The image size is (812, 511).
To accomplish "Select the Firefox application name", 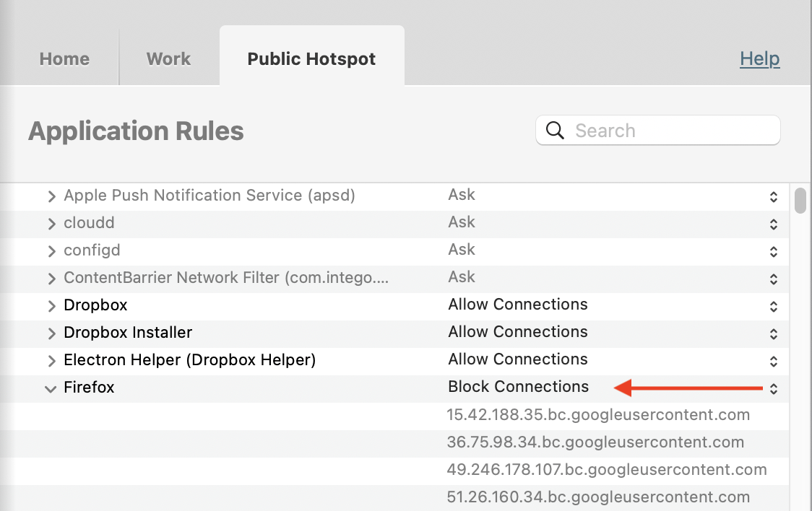I will 89,388.
